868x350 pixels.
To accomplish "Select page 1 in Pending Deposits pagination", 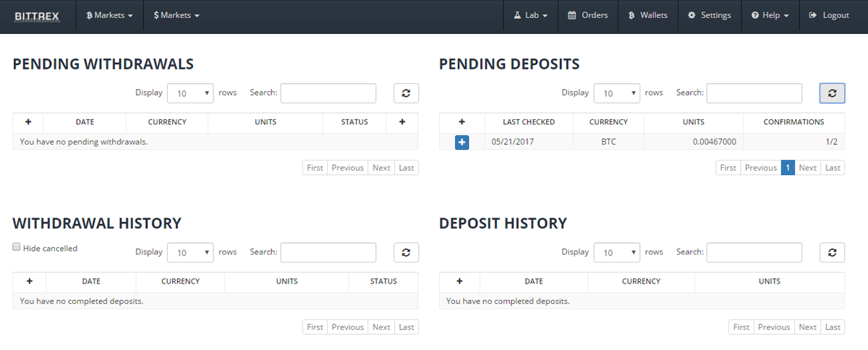I will coord(788,168).
